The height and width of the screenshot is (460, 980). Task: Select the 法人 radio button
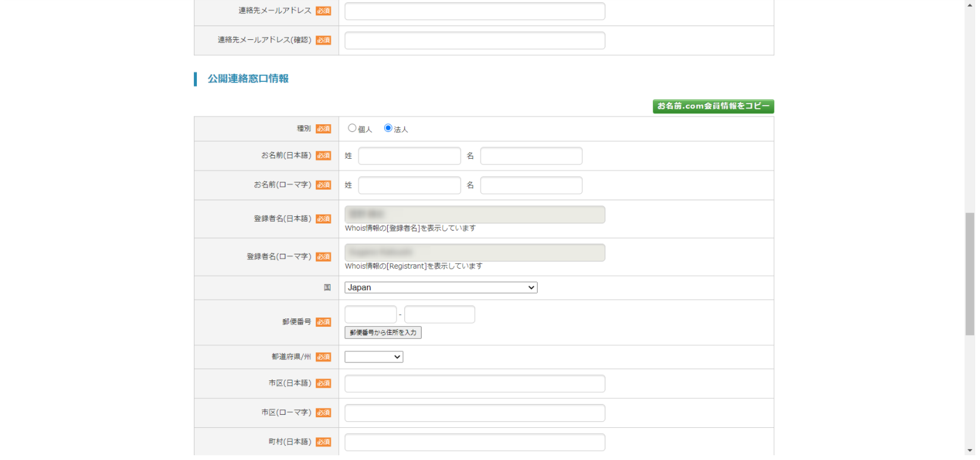[388, 128]
